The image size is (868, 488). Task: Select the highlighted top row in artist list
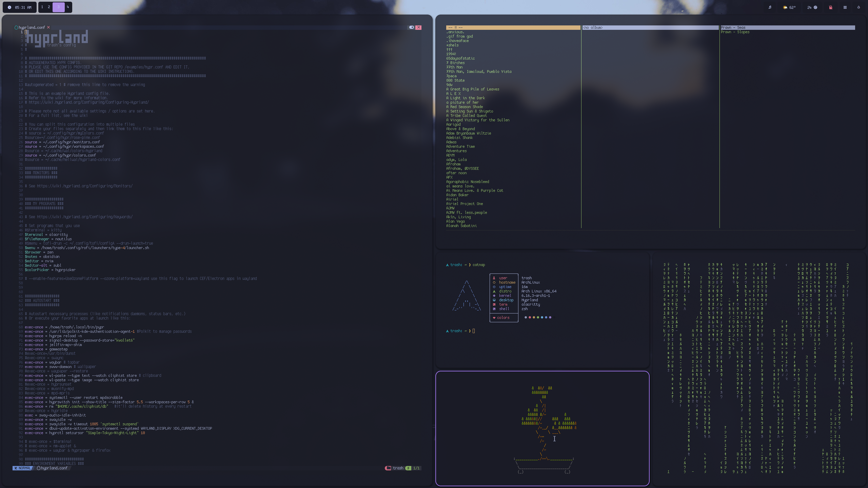[x=513, y=27]
